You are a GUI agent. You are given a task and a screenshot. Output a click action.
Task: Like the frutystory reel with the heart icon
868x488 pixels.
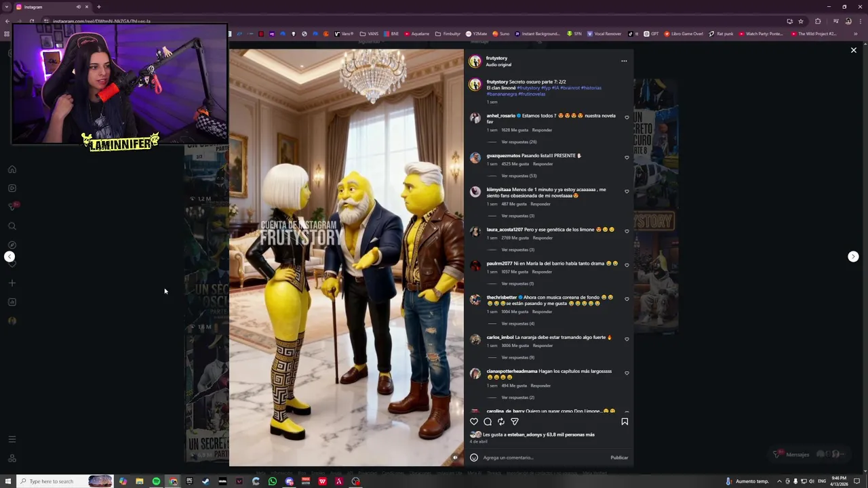coord(474,422)
